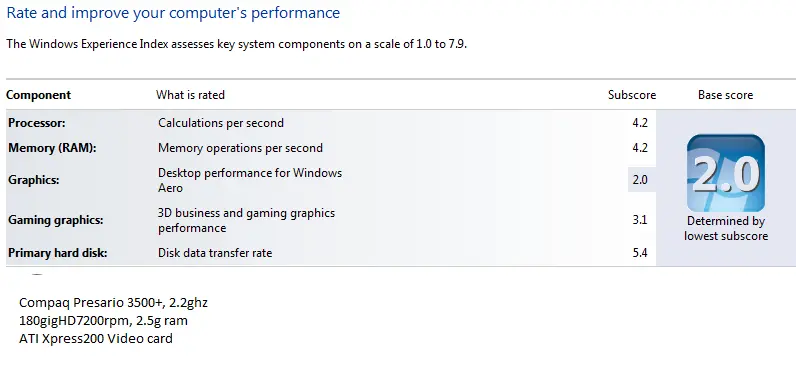The height and width of the screenshot is (373, 796).
Task: Click 'Disk data transfer rate' description
Action: click(215, 253)
